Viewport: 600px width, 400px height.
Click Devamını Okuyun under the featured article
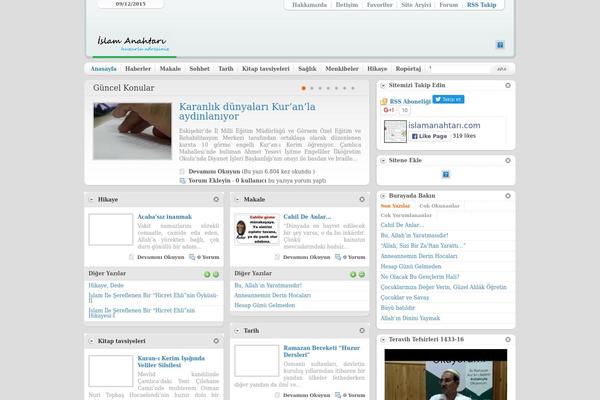tap(214, 171)
